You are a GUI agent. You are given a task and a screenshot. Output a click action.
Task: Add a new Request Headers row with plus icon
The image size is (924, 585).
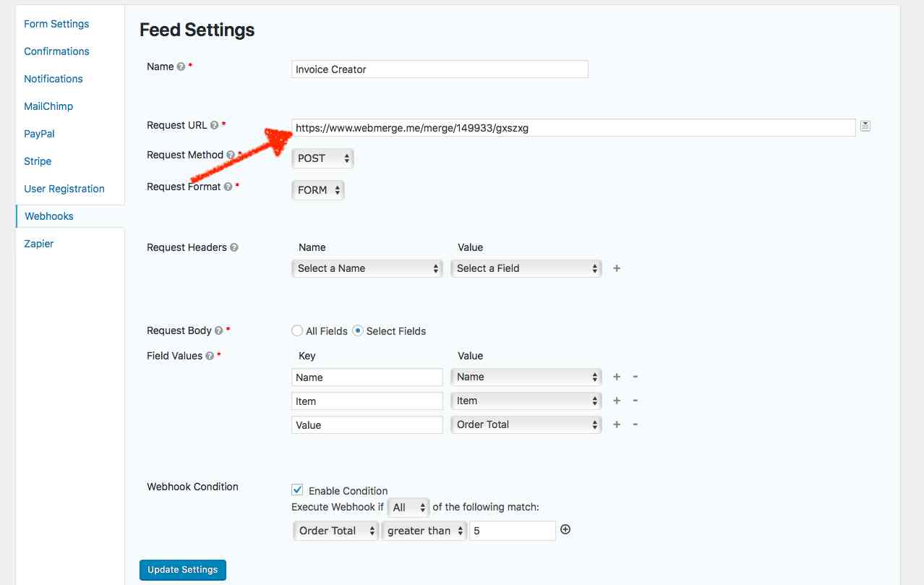616,268
